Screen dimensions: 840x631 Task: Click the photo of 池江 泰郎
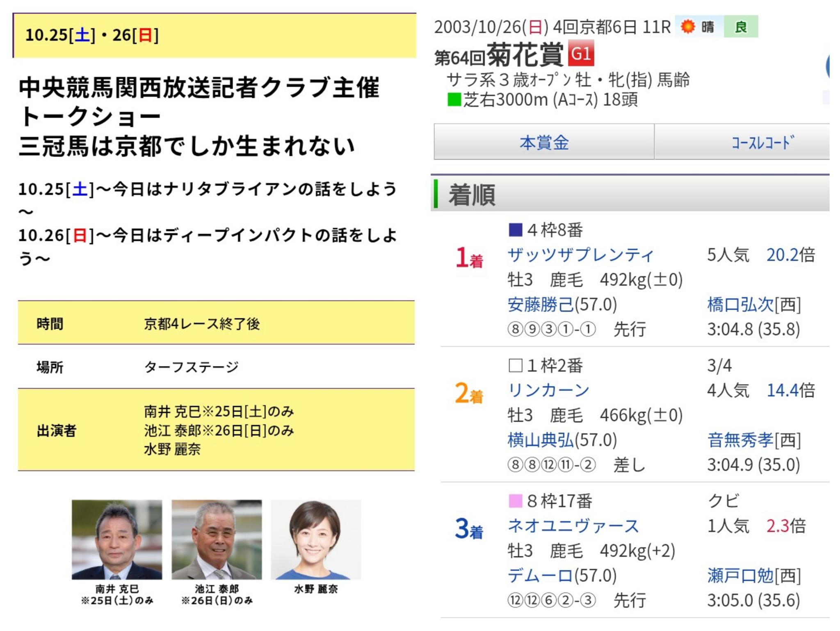pos(217,540)
